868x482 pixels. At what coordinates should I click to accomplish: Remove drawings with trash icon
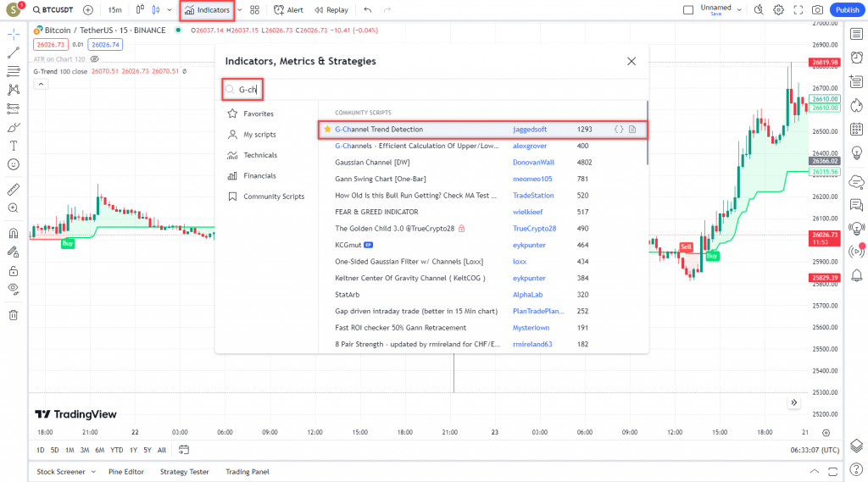[14, 315]
